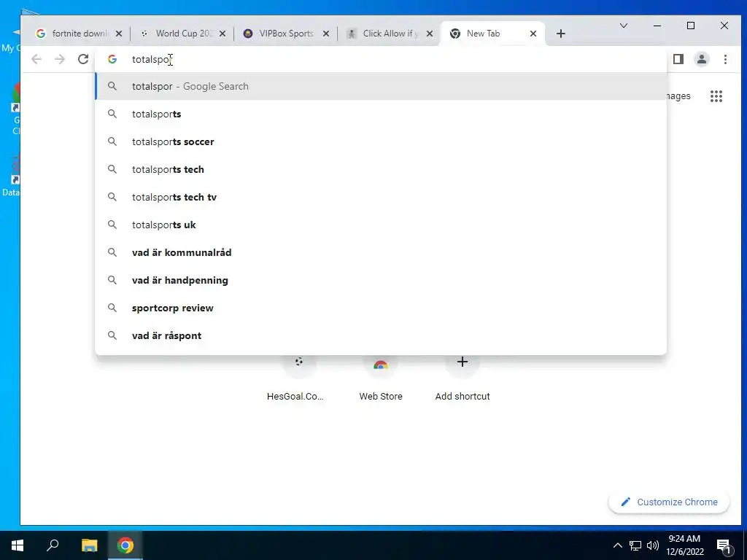The width and height of the screenshot is (747, 560).
Task: Click search icon beside 'totalsports soccer'
Action: (112, 141)
